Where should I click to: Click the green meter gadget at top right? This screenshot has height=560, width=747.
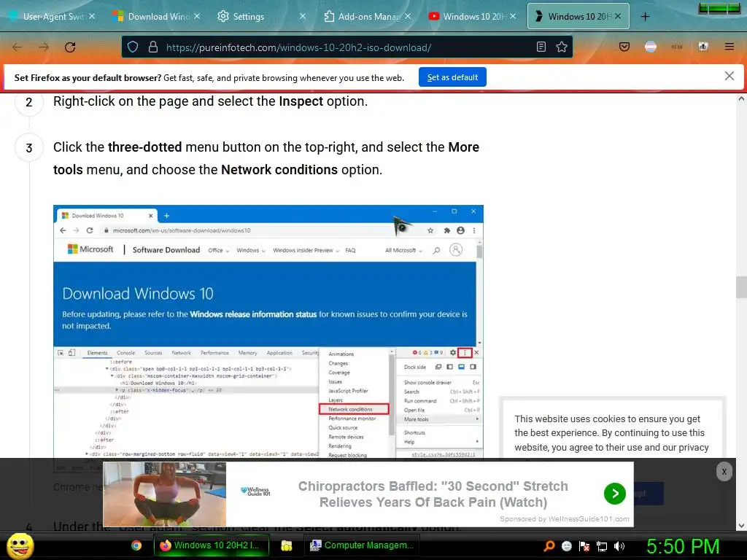tap(719, 8)
